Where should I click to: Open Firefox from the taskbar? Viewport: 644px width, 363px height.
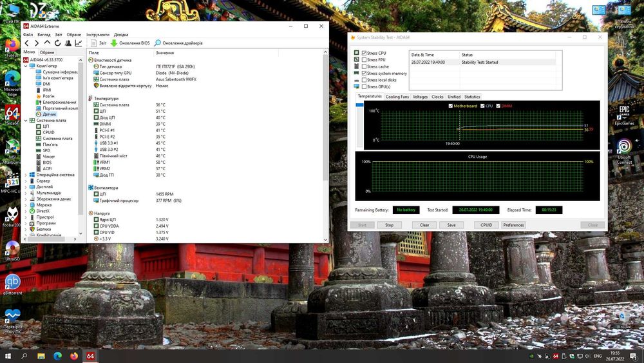[x=74, y=356]
